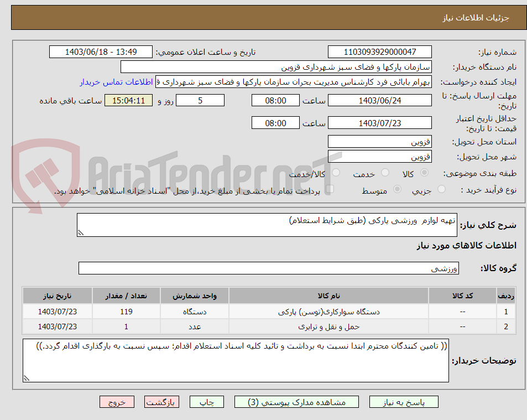The height and width of the screenshot is (420, 527).
Task: Click the بازگشت back button
Action: point(161,402)
